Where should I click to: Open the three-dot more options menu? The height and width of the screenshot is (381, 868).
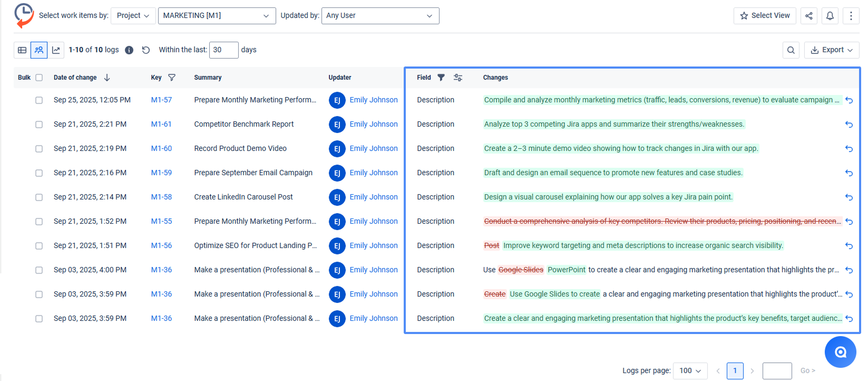(851, 16)
